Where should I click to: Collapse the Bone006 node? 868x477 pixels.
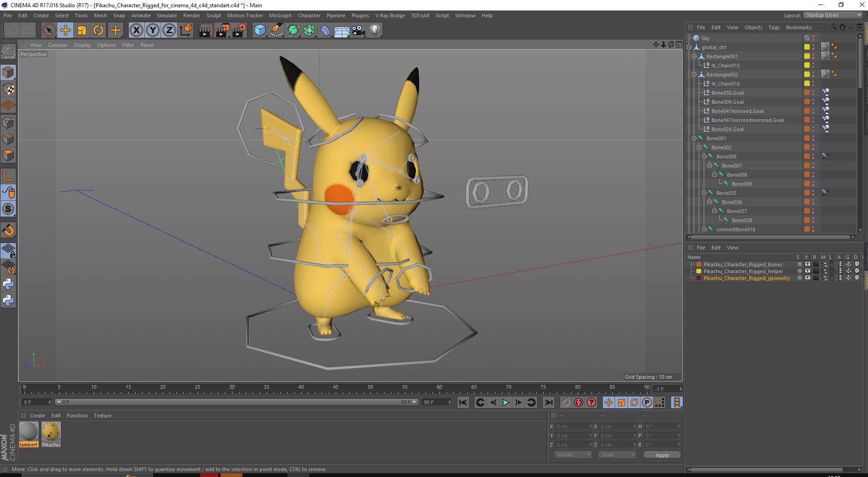tap(704, 157)
